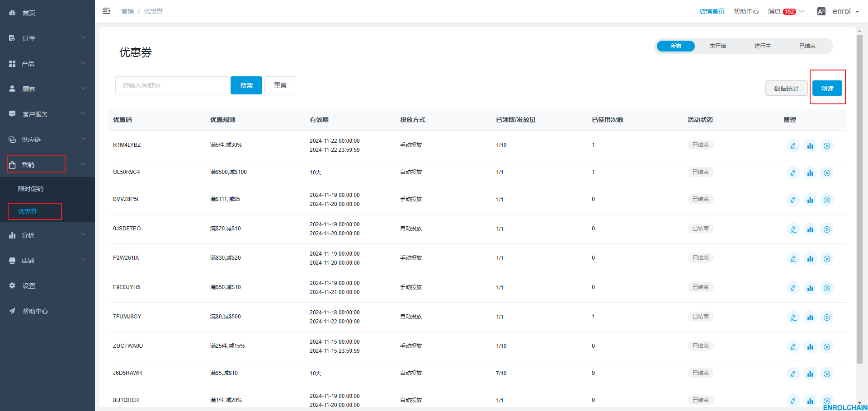The height and width of the screenshot is (411, 868).
Task: Focus the keyword search input field
Action: 172,85
